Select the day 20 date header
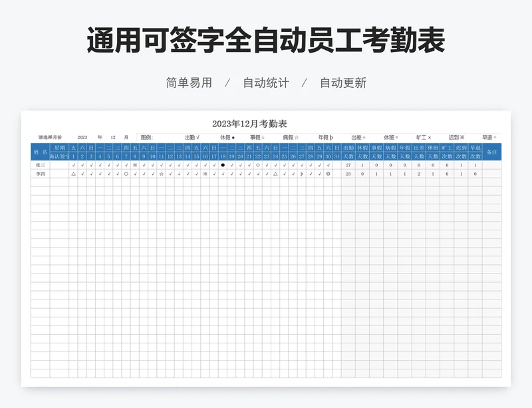Viewport: 532px width, 408px height. tap(240, 156)
